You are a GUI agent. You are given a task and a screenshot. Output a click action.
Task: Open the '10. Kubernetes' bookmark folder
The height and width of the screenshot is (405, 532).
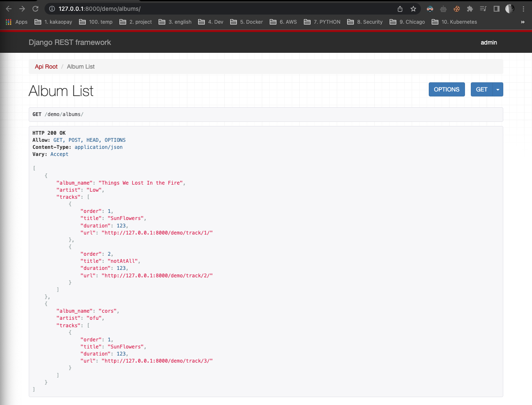(x=455, y=22)
